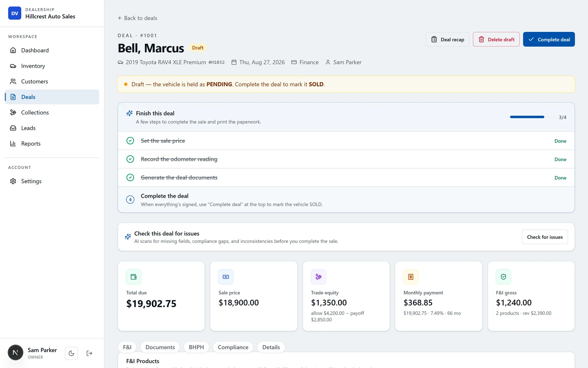Image resolution: width=588 pixels, height=368 pixels.
Task: Click the Collections icon in sidebar
Action: tap(13, 113)
